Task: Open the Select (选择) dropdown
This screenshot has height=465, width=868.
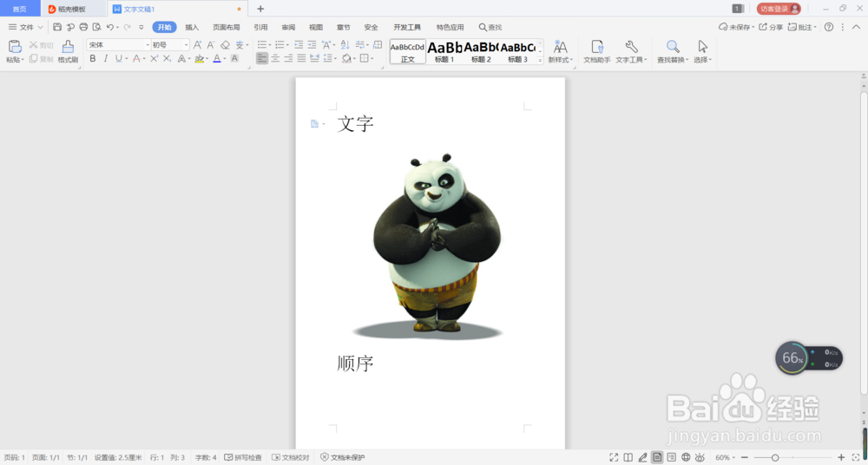Action: point(702,51)
